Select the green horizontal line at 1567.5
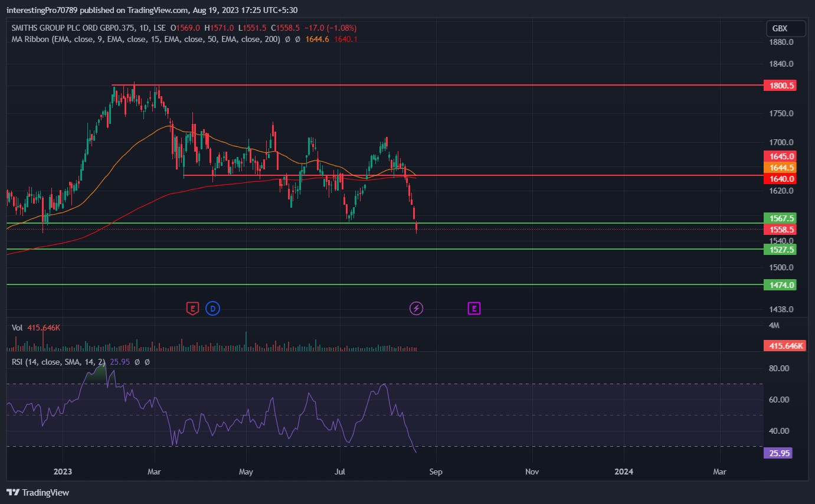 pyautogui.click(x=384, y=223)
